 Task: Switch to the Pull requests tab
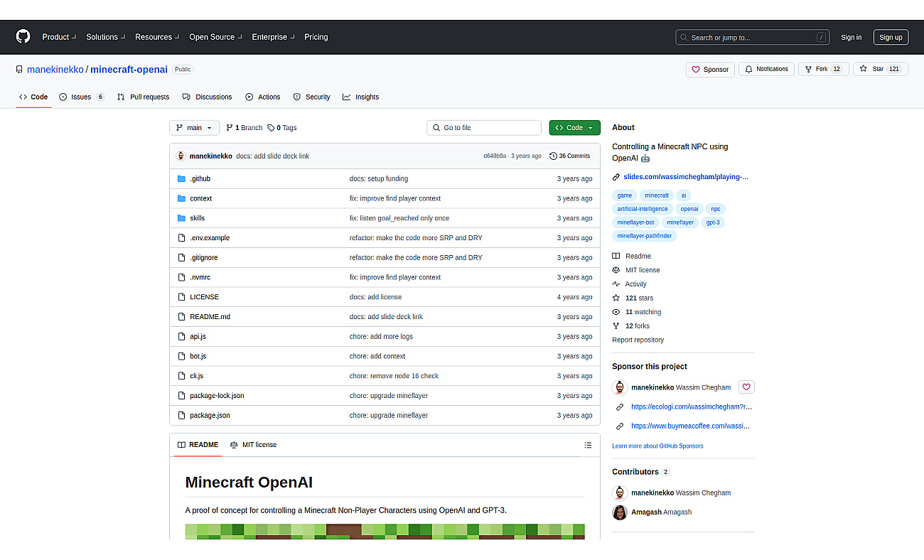[143, 97]
